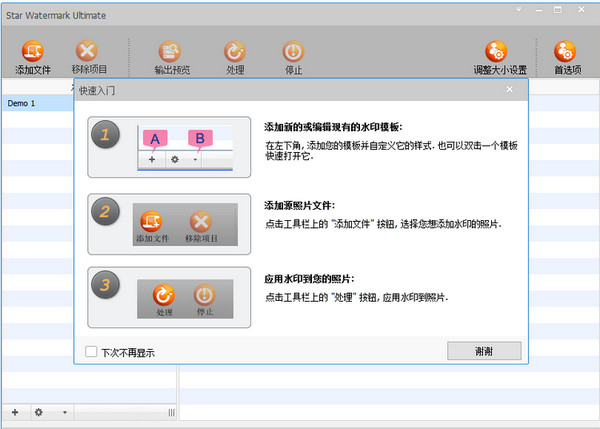Click the step 2 添加文件 illustration thumbnail

pos(169,224)
